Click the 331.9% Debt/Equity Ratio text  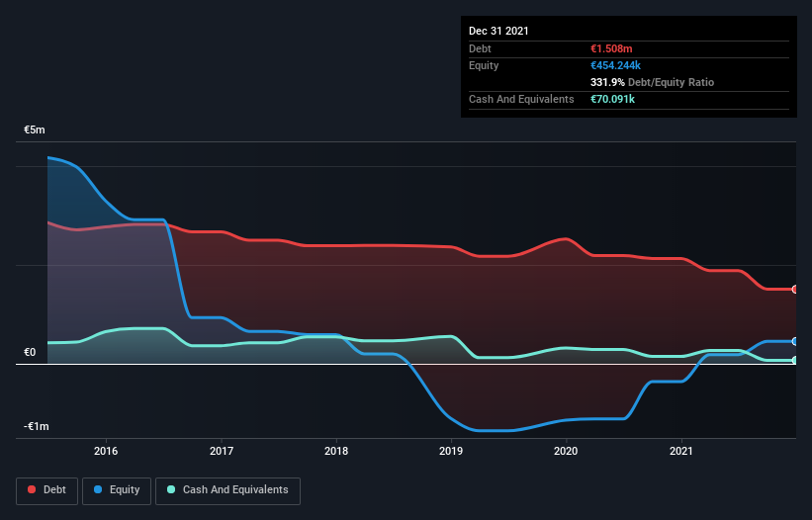pos(652,82)
